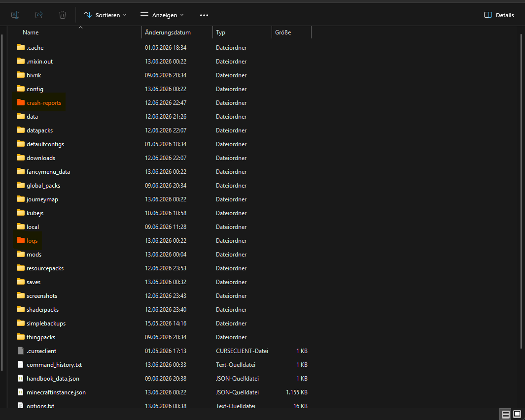Screen dimensions: 525x420
Task: Switch to large thumbnails view icon
Action: pyautogui.click(x=517, y=414)
